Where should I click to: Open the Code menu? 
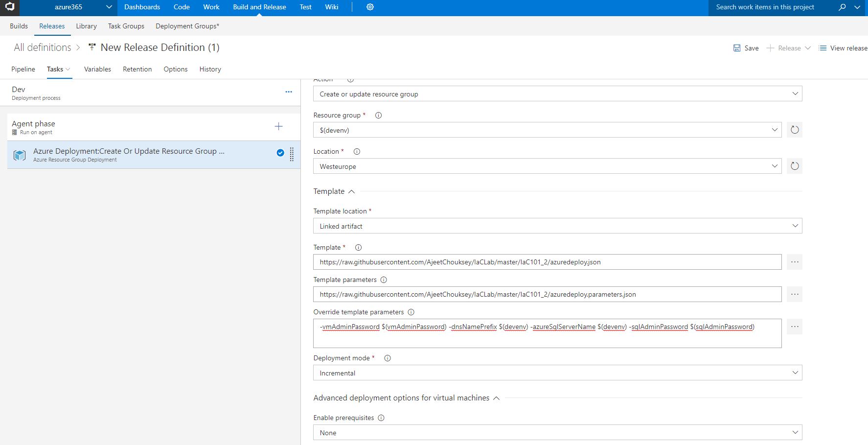pyautogui.click(x=182, y=7)
